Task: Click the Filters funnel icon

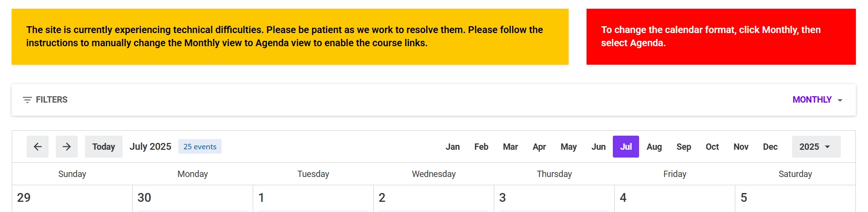Action: click(x=27, y=100)
